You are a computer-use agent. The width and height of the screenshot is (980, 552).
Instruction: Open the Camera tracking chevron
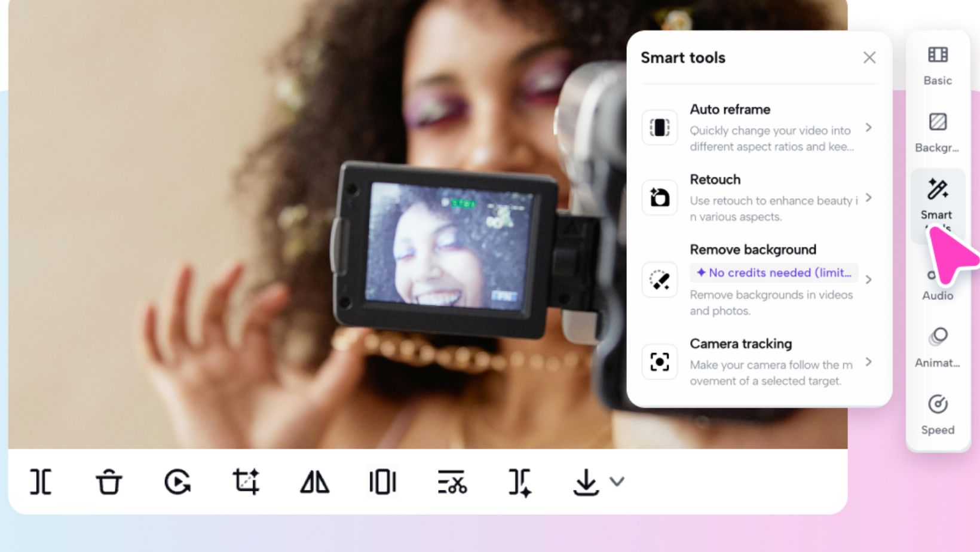(869, 362)
